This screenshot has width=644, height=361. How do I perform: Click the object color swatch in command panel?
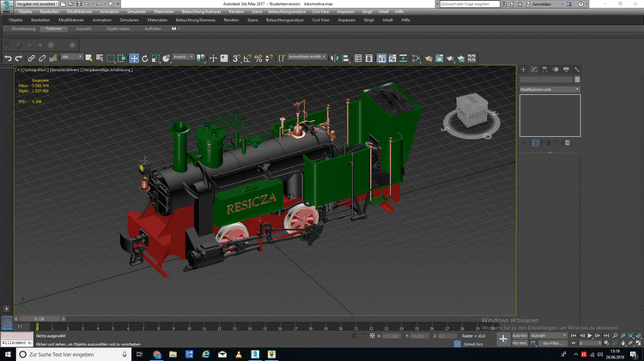(577, 80)
